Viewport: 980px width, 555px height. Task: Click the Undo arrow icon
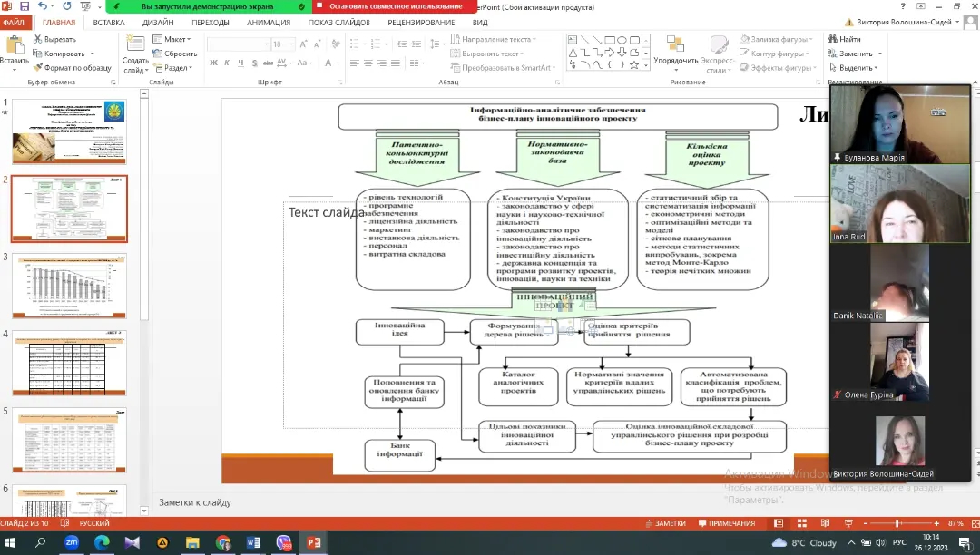pyautogui.click(x=42, y=6)
